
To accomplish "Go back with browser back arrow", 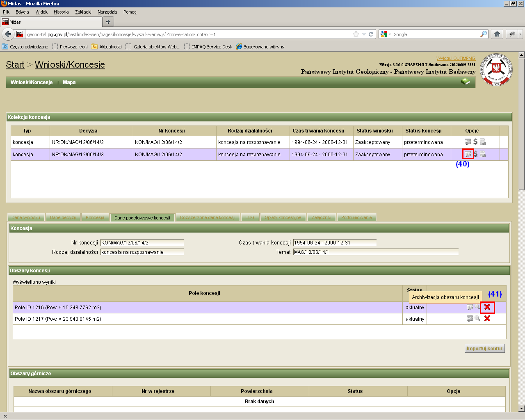I will click(x=8, y=34).
